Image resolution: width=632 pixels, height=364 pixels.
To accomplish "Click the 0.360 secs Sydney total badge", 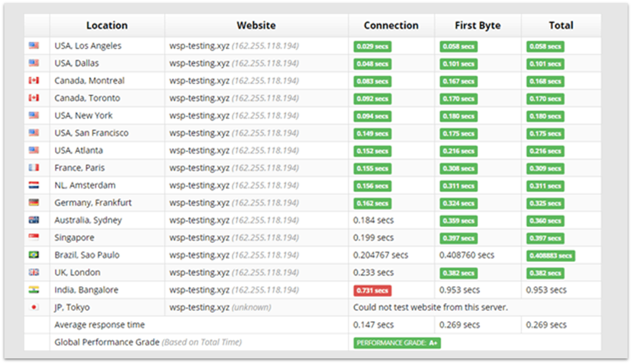I will click(x=545, y=221).
